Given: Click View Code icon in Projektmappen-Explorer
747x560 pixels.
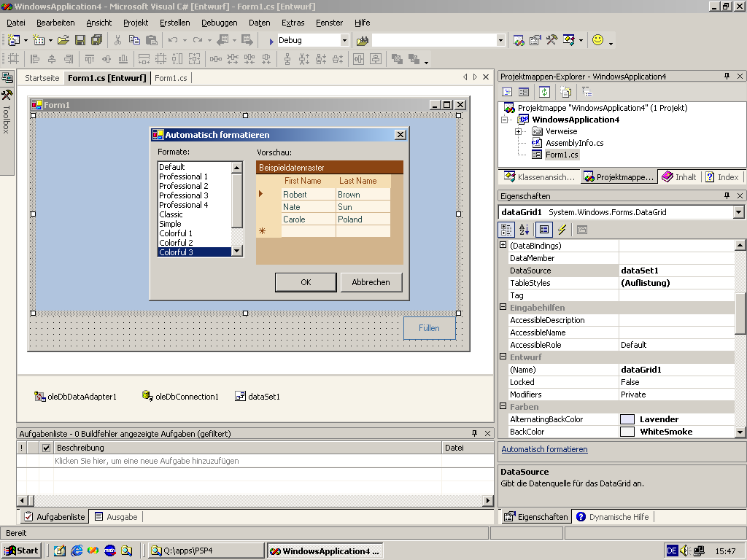Looking at the screenshot, I should click(508, 92).
